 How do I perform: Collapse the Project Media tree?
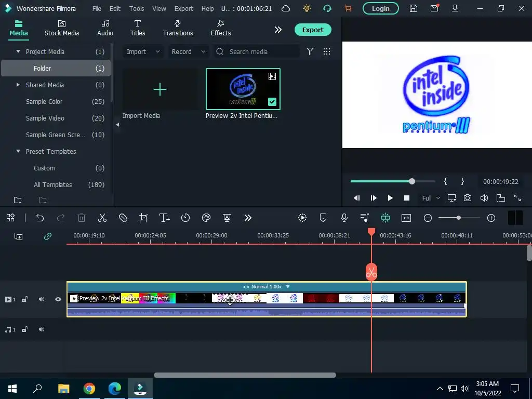coord(18,51)
